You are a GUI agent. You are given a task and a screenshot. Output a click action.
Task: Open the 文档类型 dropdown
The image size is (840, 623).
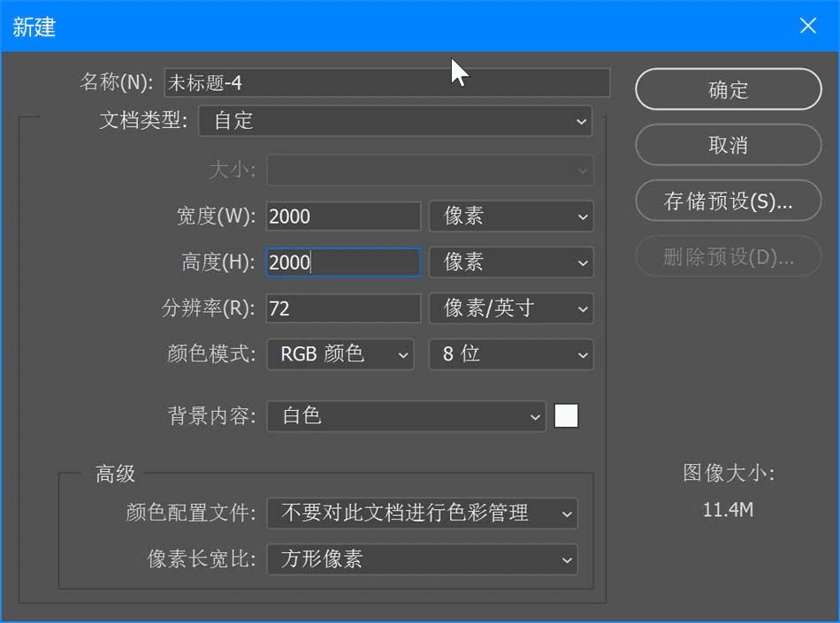click(395, 121)
